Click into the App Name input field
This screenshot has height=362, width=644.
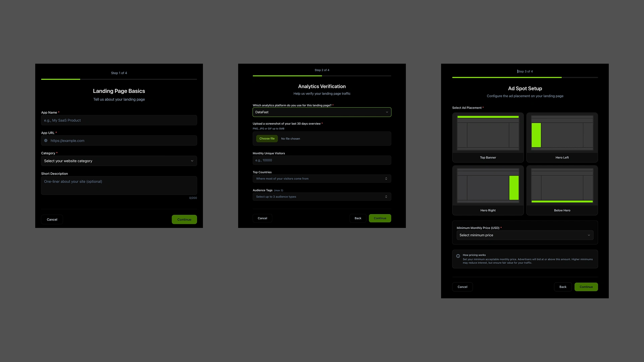(119, 120)
